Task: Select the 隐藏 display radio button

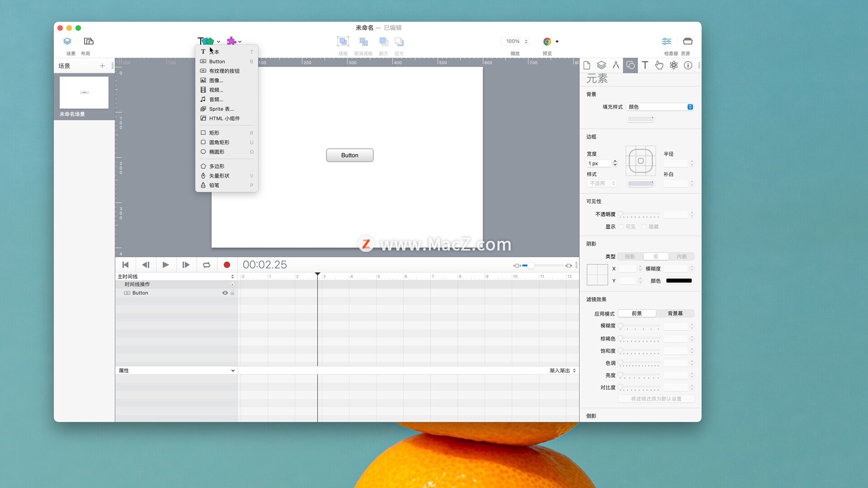Action: coord(644,227)
